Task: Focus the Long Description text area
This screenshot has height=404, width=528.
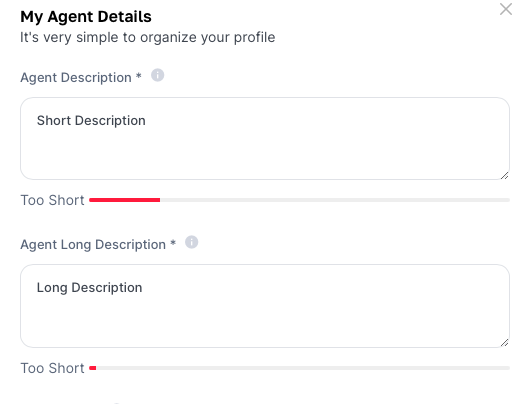Action: coord(265,306)
